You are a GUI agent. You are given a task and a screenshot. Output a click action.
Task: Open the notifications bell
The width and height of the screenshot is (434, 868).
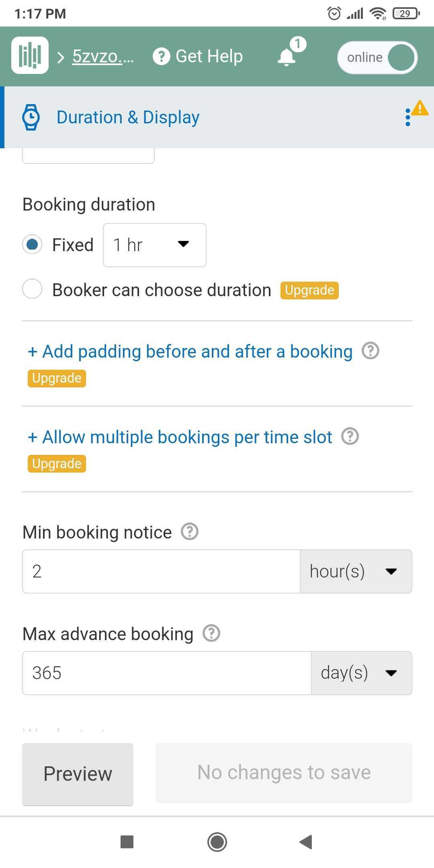pyautogui.click(x=287, y=57)
